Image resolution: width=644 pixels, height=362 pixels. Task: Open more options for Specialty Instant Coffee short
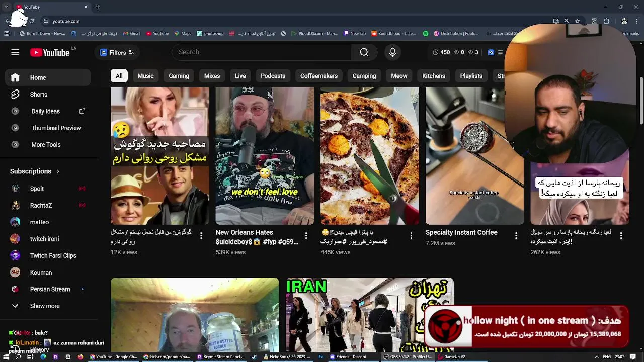click(x=516, y=235)
